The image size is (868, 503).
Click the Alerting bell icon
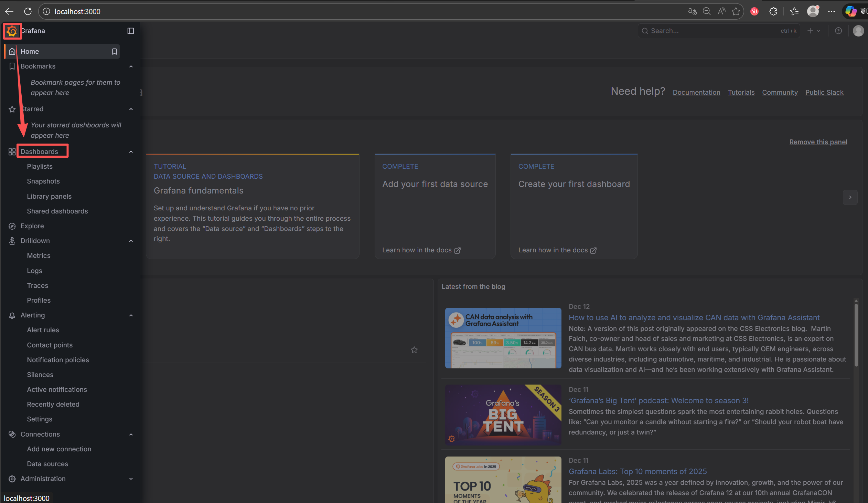tap(12, 315)
